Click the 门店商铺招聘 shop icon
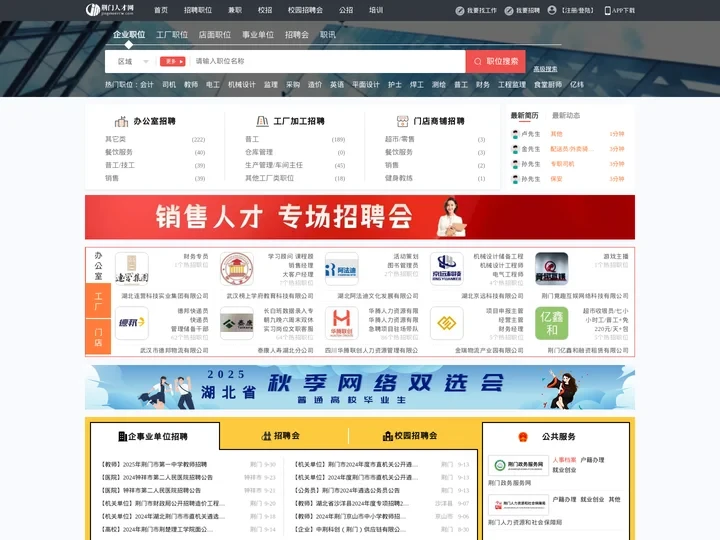This screenshot has height=540, width=720. 402,121
